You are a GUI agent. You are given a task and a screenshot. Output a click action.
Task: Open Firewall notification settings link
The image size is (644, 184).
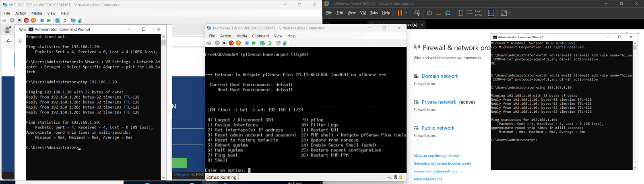click(435, 172)
